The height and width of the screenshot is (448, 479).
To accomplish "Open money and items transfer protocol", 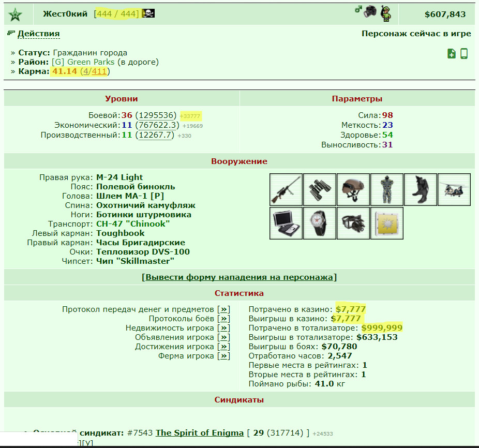I will [224, 309].
